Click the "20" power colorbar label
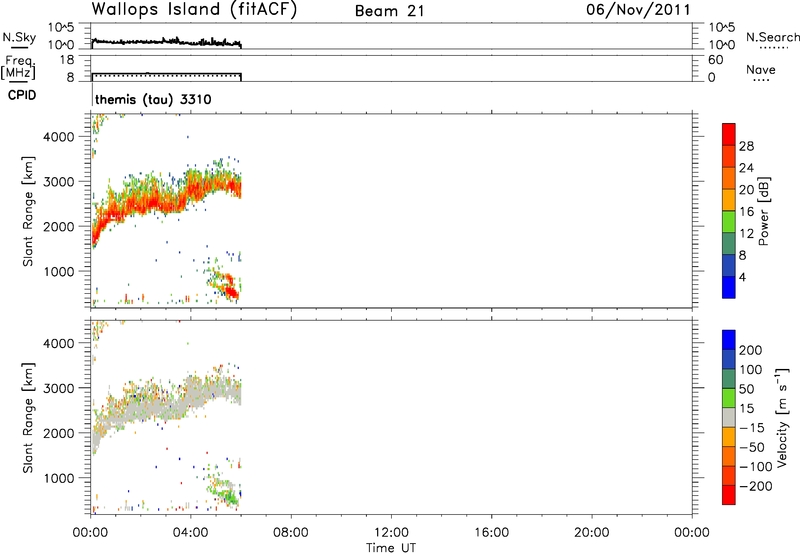Screen dimensions: 800x554 (x=746, y=190)
